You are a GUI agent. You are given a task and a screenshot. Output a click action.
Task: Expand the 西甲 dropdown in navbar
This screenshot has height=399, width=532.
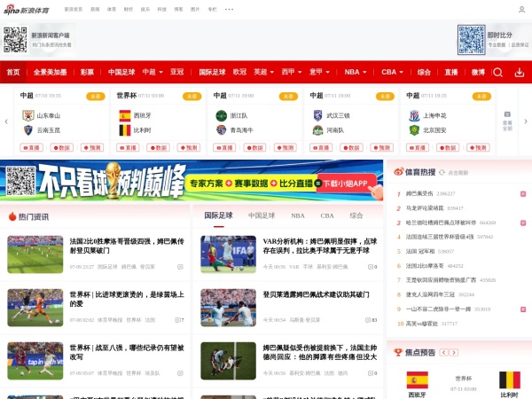point(300,73)
